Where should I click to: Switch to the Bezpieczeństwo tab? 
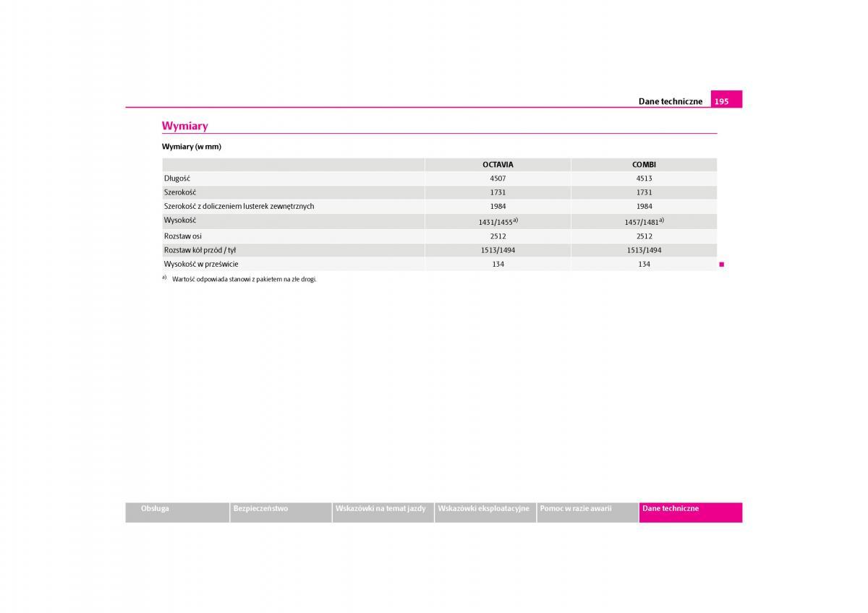[281, 512]
